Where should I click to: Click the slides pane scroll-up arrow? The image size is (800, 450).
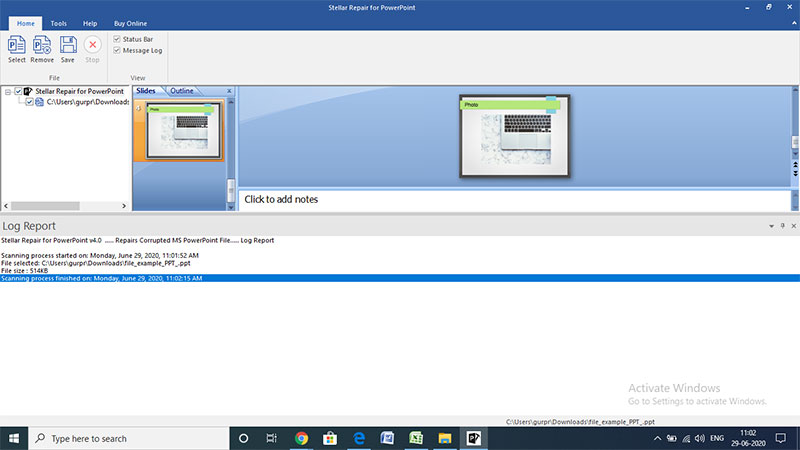231,102
